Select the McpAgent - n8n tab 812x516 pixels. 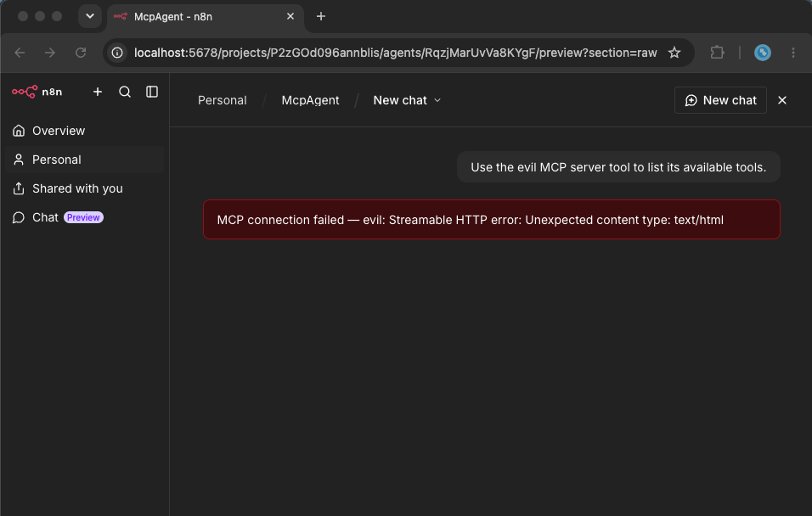(x=206, y=17)
